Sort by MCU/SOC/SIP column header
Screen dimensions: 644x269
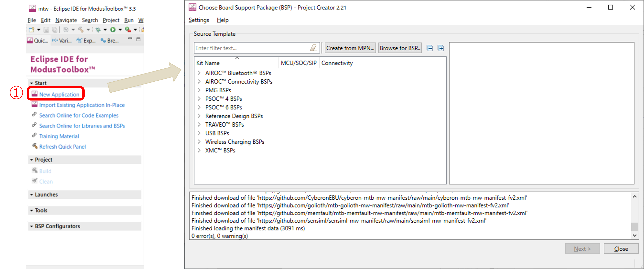299,63
